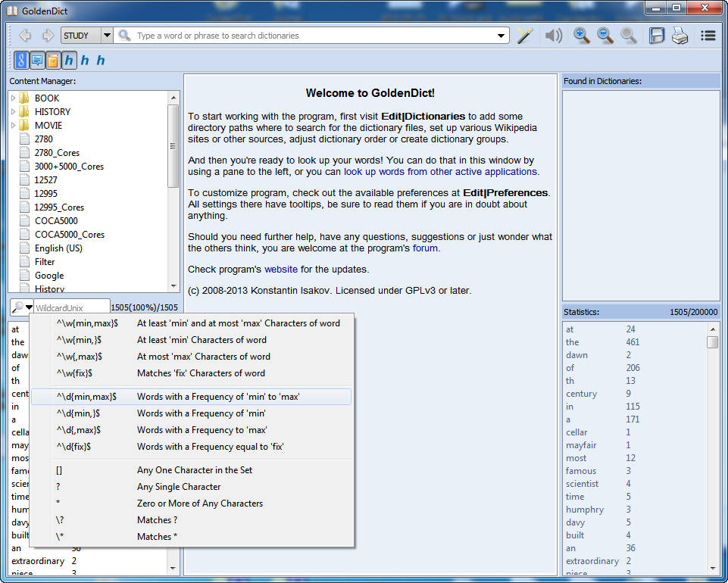Choose 'At least min Characters of word'
This screenshot has width=728, height=583.
[192, 340]
